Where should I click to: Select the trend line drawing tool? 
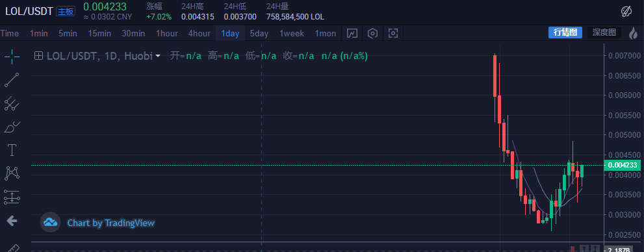coord(12,80)
